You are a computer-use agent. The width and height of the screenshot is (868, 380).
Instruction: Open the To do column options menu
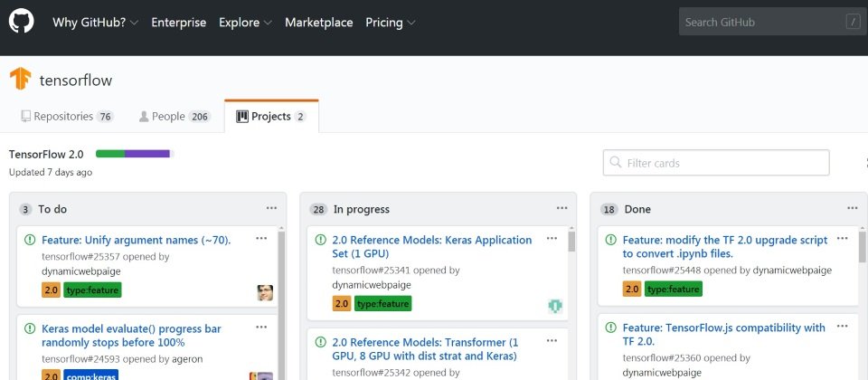coord(271,208)
